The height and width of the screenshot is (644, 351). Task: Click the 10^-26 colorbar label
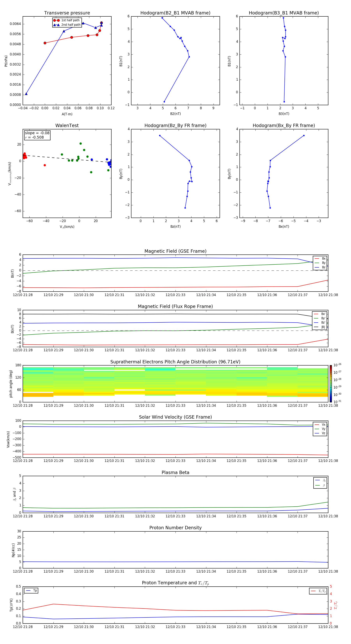[x=337, y=365]
